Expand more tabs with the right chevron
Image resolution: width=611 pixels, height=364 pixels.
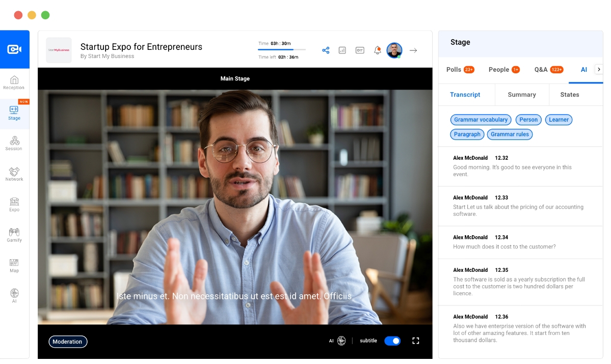[599, 69]
